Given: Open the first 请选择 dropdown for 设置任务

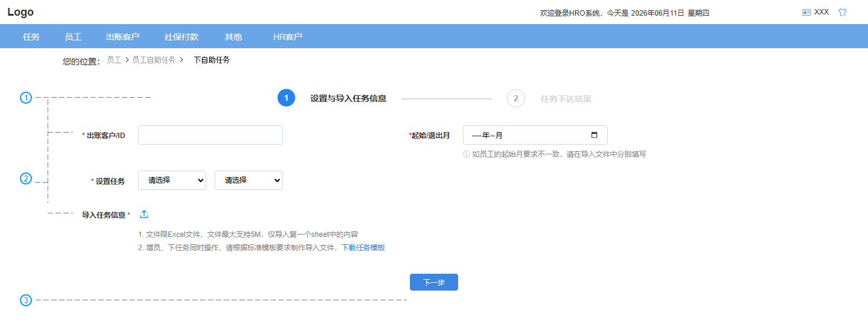Looking at the screenshot, I should tap(172, 180).
